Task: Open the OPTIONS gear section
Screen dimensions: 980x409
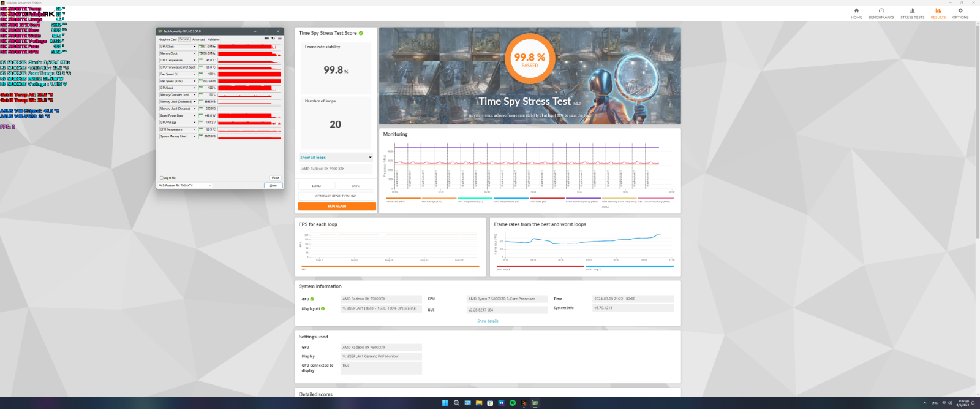Action: (960, 13)
